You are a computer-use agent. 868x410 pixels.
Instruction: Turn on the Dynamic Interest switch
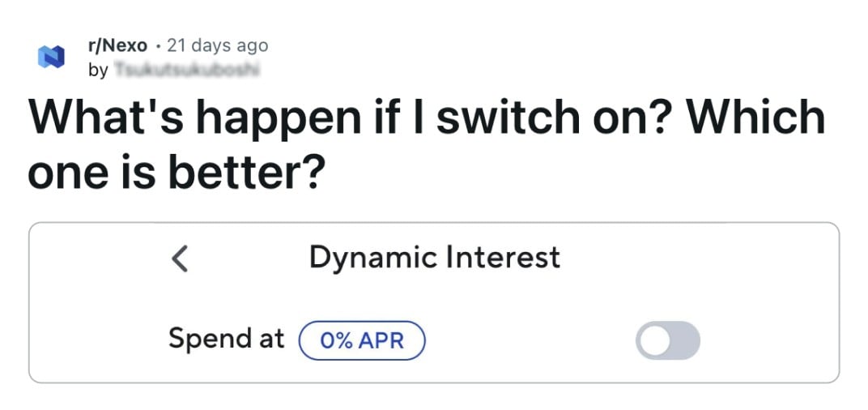coord(667,340)
